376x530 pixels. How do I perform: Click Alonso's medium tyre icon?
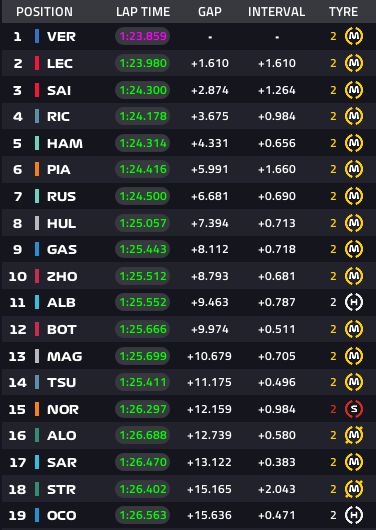click(354, 435)
